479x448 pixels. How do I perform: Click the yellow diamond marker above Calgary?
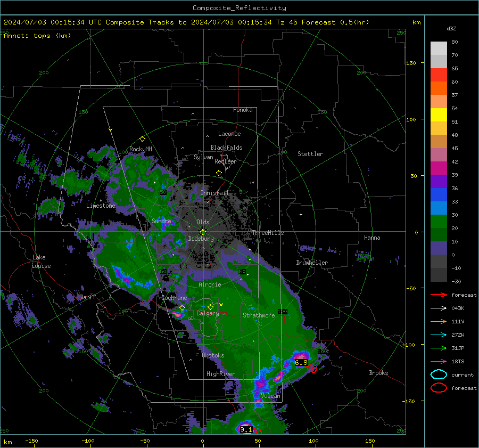[x=210, y=307]
